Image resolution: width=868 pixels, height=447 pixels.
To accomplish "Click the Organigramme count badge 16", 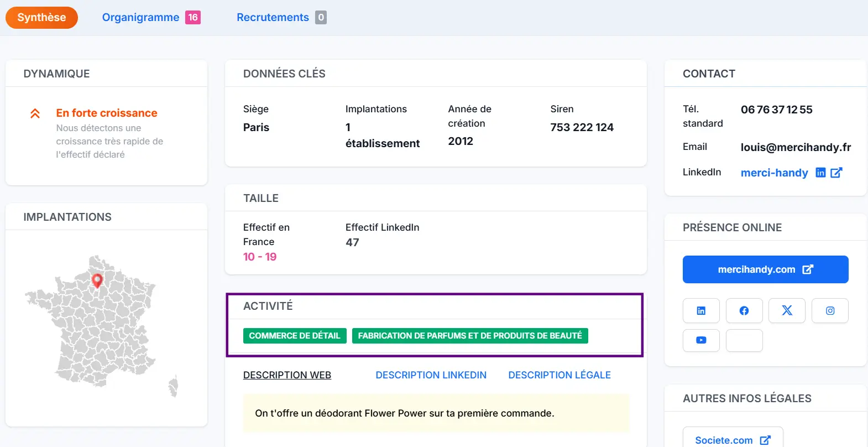I will coord(193,17).
